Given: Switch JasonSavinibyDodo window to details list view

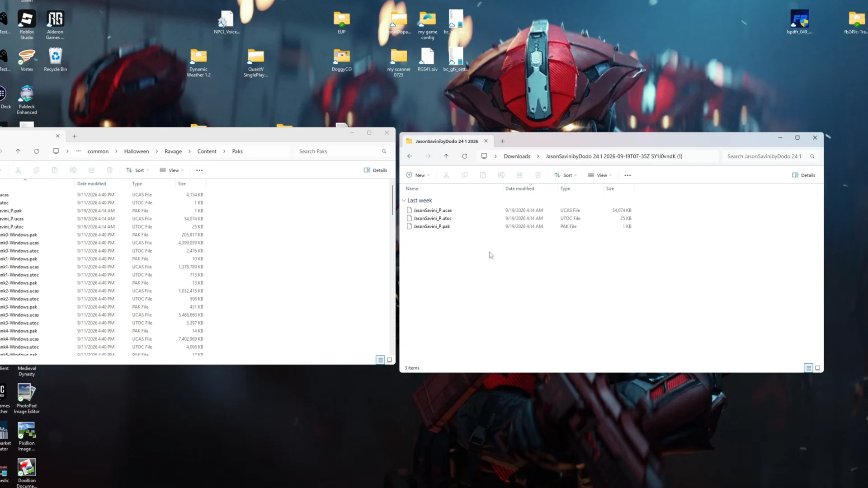Looking at the screenshot, I should 808,368.
